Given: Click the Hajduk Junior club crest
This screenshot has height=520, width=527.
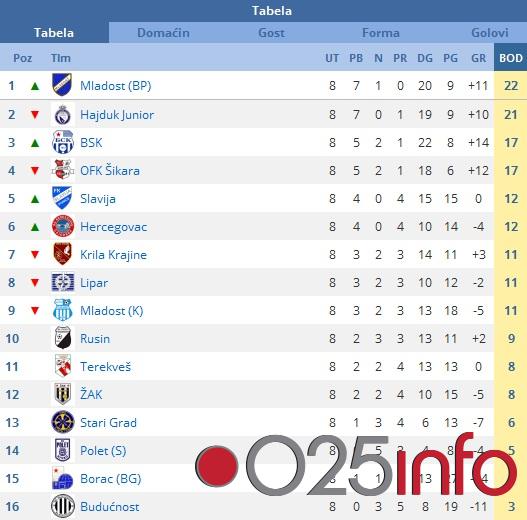Looking at the screenshot, I should [63, 115].
